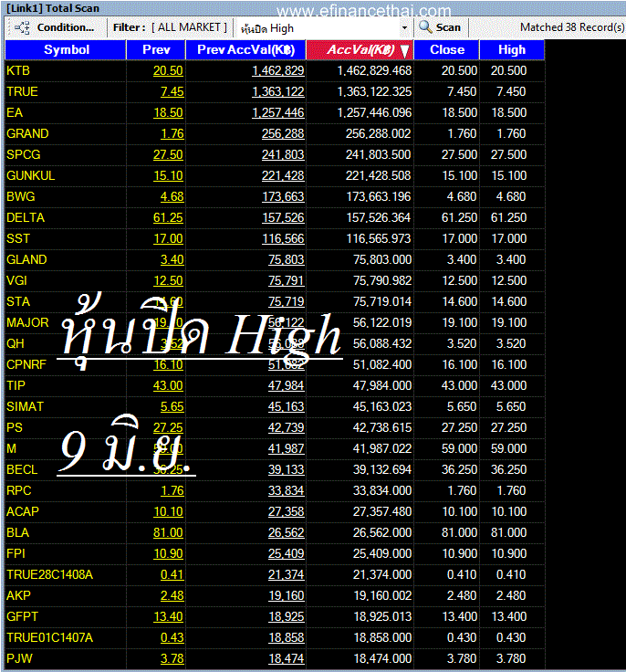Select the SIMAT symbol

click(x=25, y=406)
